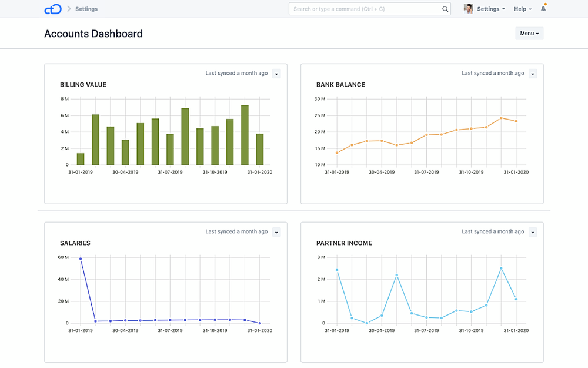Click the 30 M axis label in Bank Balance
The width and height of the screenshot is (588, 368).
[319, 99]
